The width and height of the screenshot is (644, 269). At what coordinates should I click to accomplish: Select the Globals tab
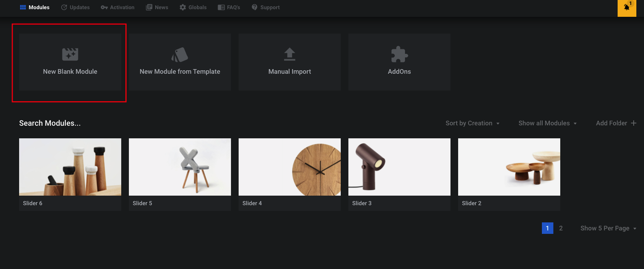coord(193,7)
